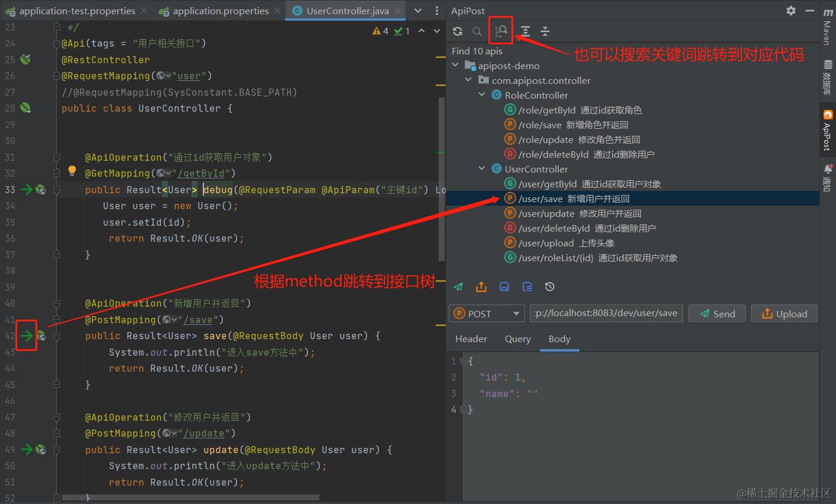Open the editor tab options menu

(x=437, y=11)
